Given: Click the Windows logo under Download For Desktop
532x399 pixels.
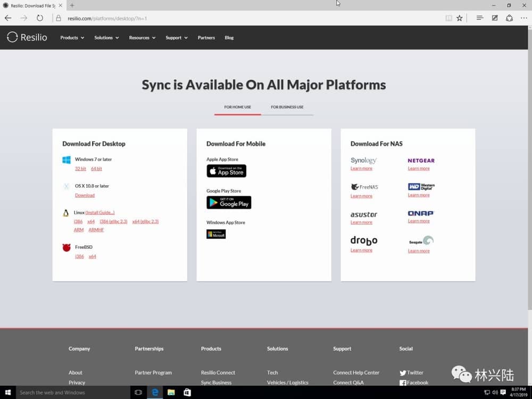Looking at the screenshot, I should coord(66,160).
